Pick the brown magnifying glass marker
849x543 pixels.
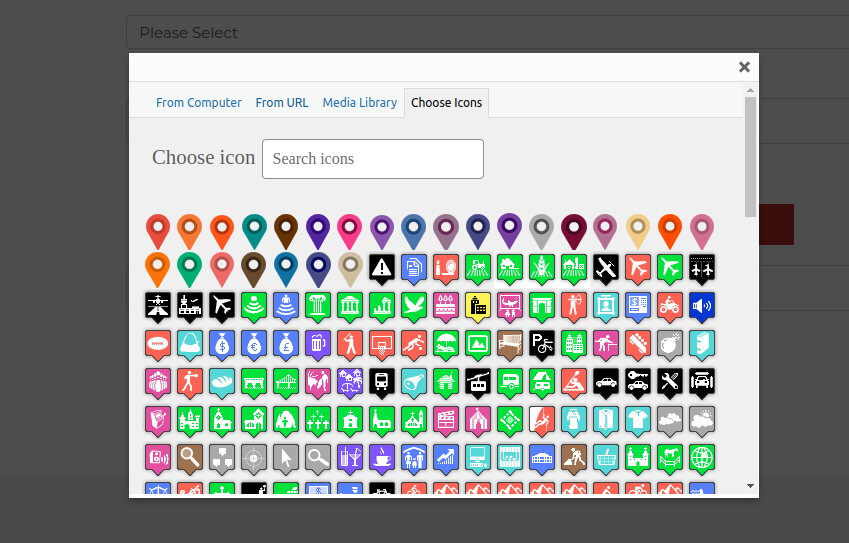[190, 458]
